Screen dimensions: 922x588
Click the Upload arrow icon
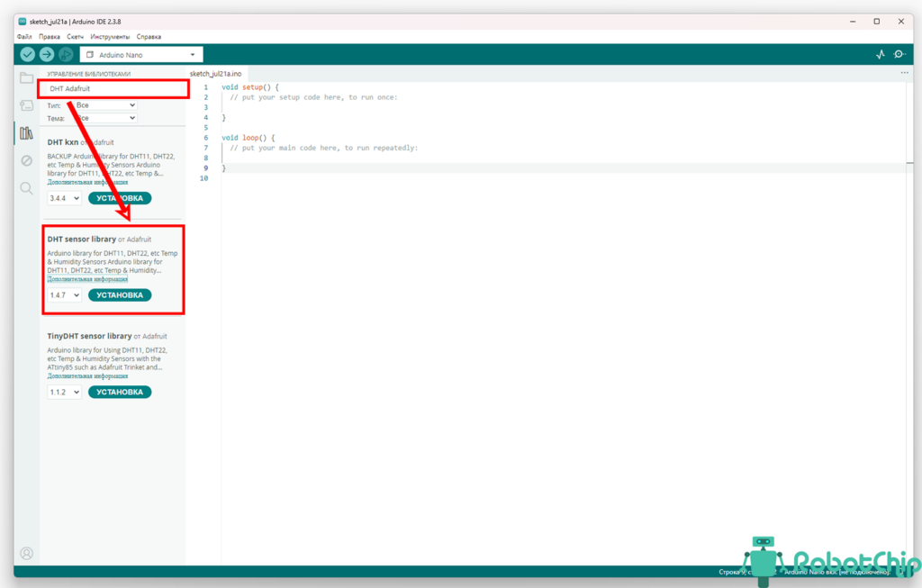47,55
